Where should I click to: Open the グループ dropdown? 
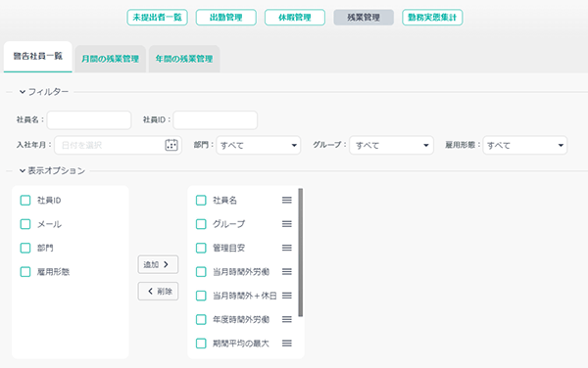[x=391, y=145]
